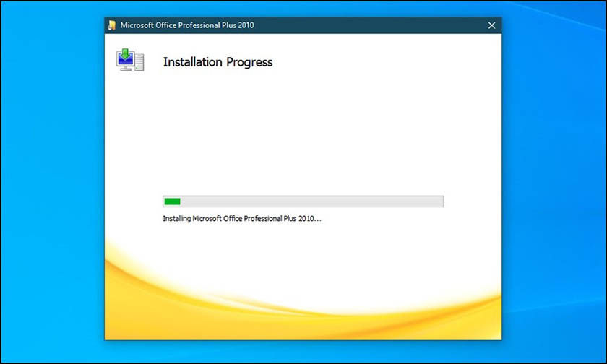The height and width of the screenshot is (364, 607).
Task: Click the window title text in title bar
Action: [186, 25]
